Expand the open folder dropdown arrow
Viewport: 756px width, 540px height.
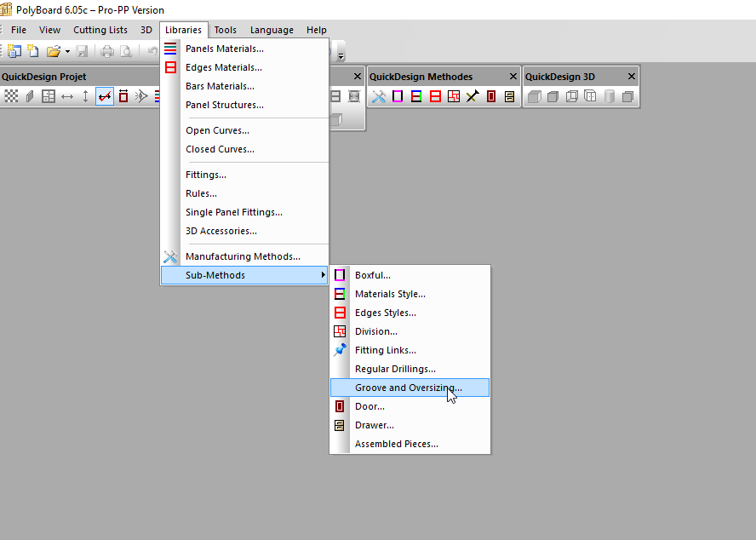tap(67, 51)
